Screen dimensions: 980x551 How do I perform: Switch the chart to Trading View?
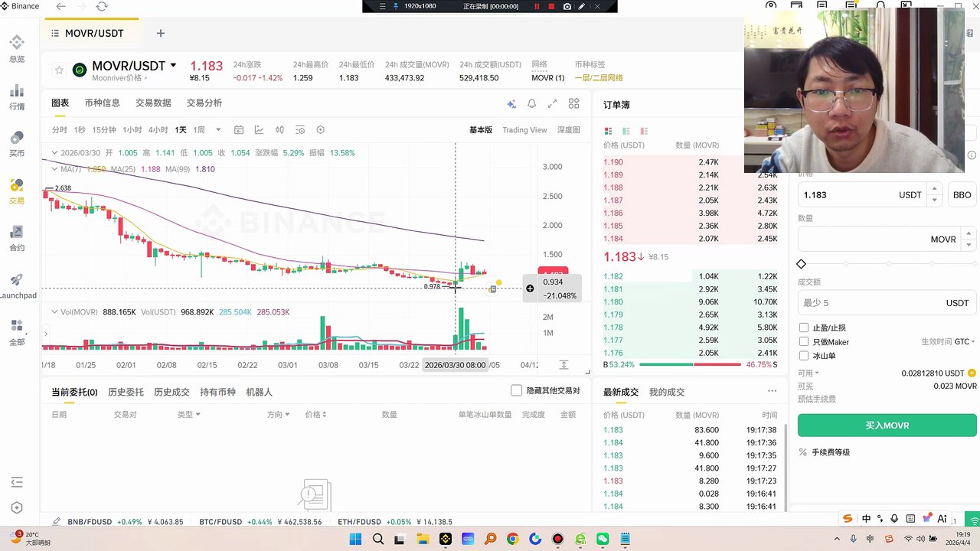(524, 130)
